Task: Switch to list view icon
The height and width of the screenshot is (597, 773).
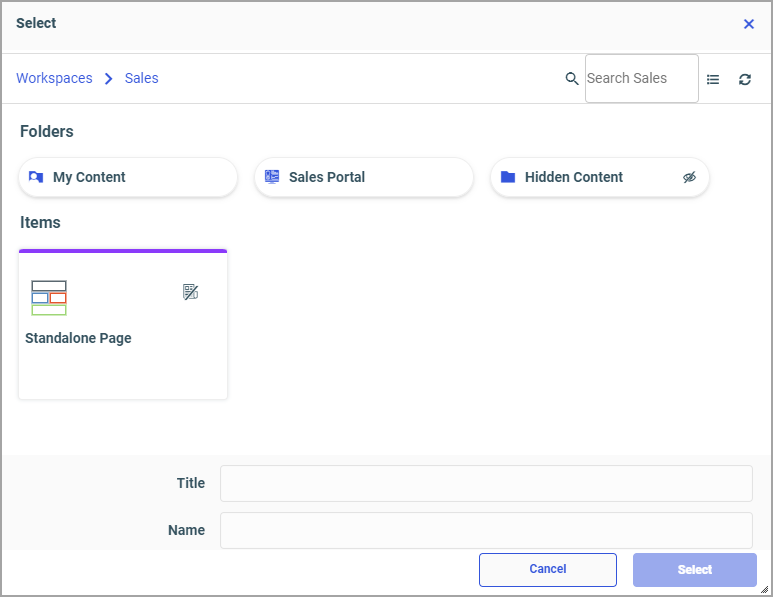Action: 713,79
